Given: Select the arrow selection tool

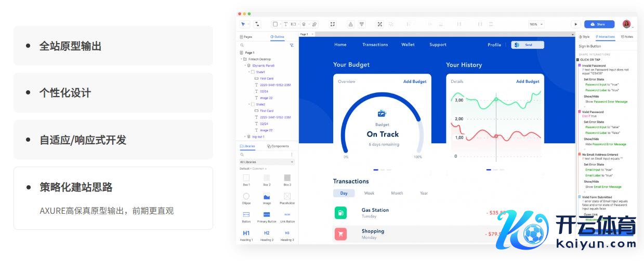Looking at the screenshot, I should point(243,24).
